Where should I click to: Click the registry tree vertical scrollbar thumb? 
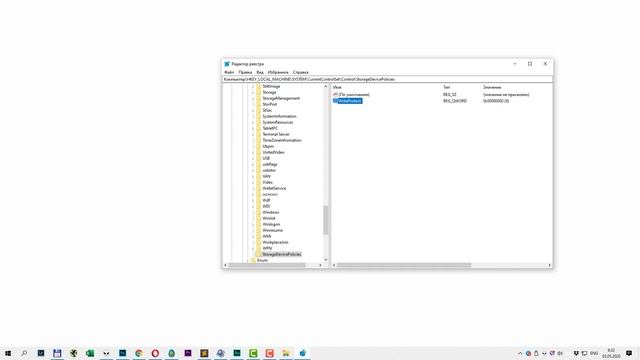(x=326, y=220)
